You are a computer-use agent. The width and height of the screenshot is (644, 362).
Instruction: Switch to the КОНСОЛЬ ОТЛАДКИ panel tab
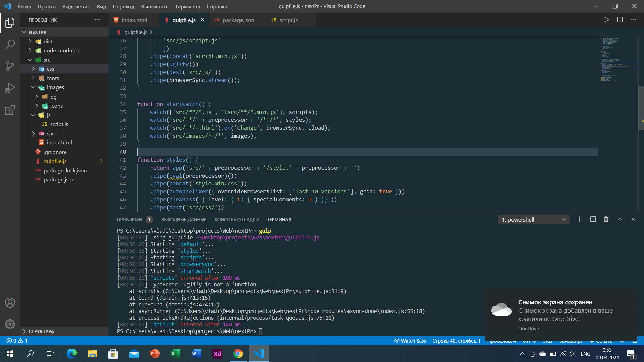click(x=236, y=220)
